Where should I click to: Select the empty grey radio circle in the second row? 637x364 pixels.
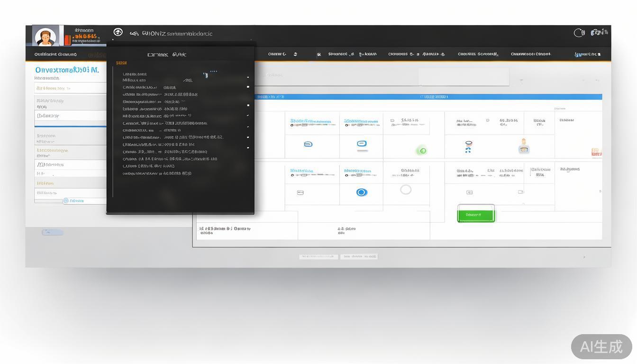click(x=406, y=190)
